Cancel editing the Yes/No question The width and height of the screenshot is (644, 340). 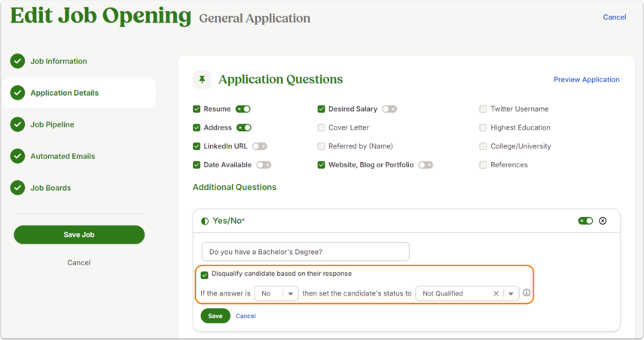(x=246, y=316)
